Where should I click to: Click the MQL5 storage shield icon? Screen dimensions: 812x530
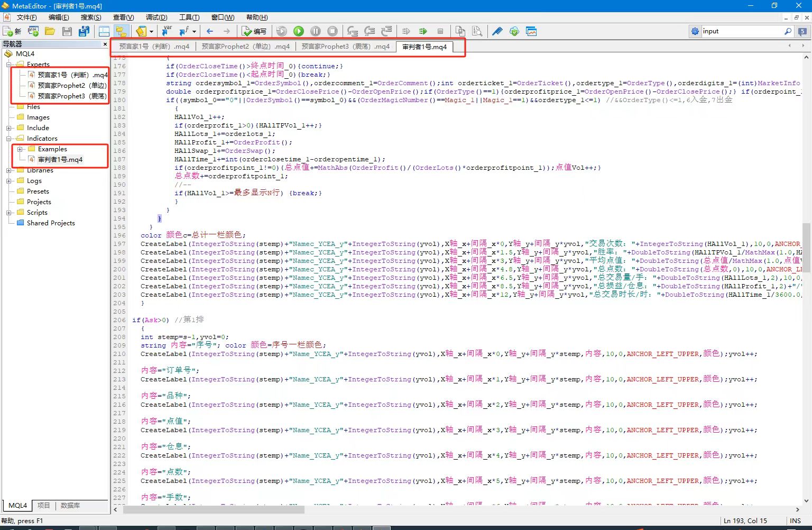click(x=514, y=32)
